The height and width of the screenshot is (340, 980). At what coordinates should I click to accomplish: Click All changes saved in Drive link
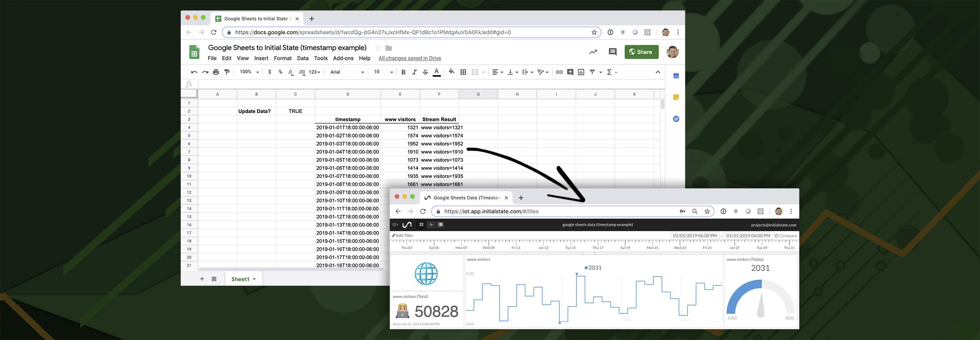410,58
